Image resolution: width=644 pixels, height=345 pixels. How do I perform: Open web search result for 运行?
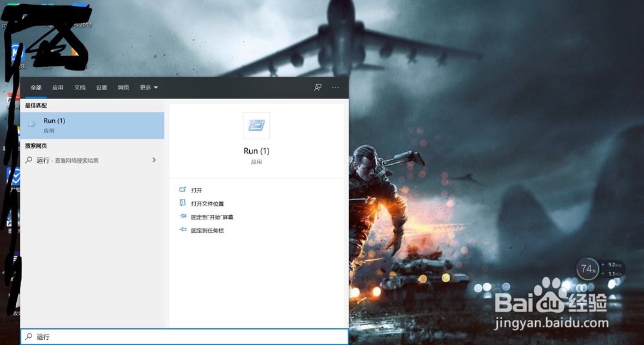[x=92, y=160]
